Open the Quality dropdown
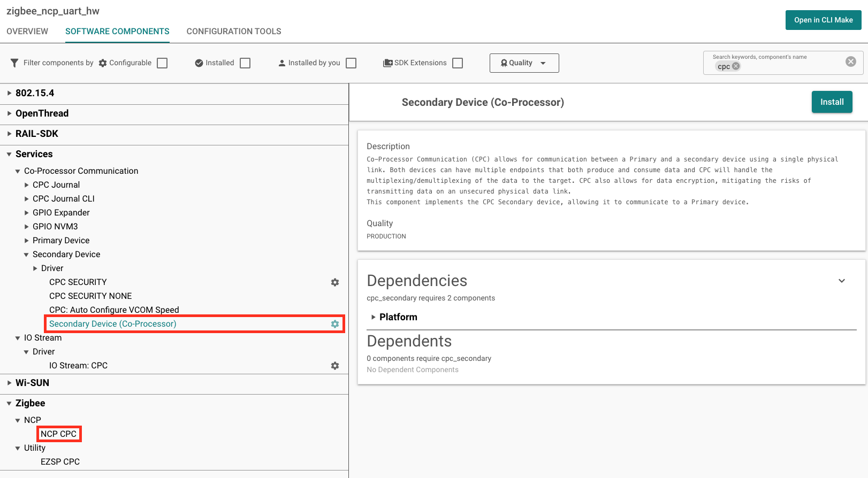Viewport: 868px width, 478px height. (x=524, y=63)
